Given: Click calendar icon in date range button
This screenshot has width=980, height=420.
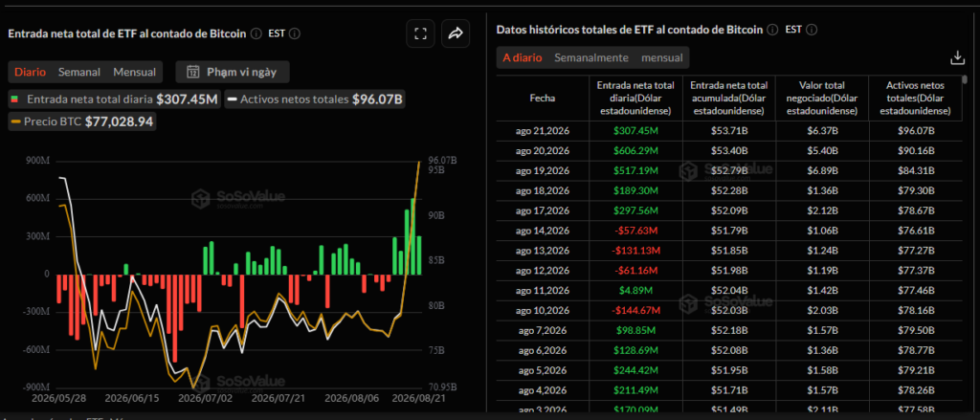Looking at the screenshot, I should point(193,71).
